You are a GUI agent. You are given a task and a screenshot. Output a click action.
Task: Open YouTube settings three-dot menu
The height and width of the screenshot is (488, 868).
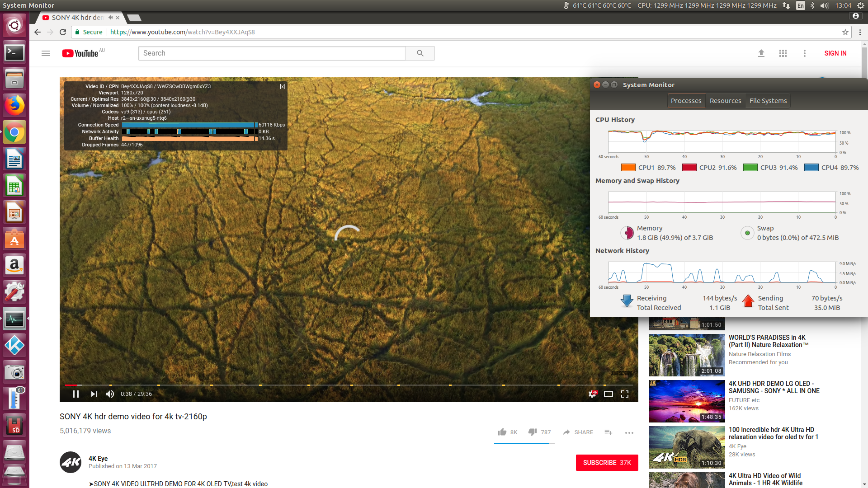[x=805, y=53]
